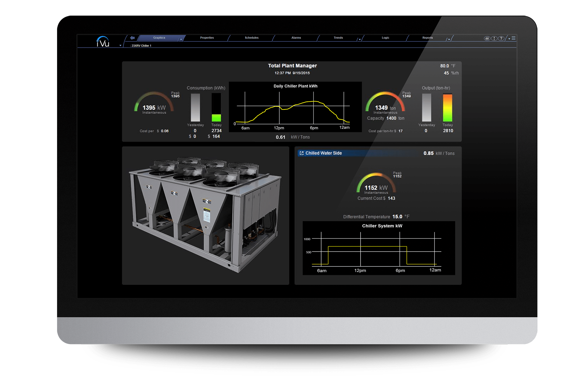The image size is (588, 392).
Task: Click the 2734 today consumption value
Action: coord(216,131)
